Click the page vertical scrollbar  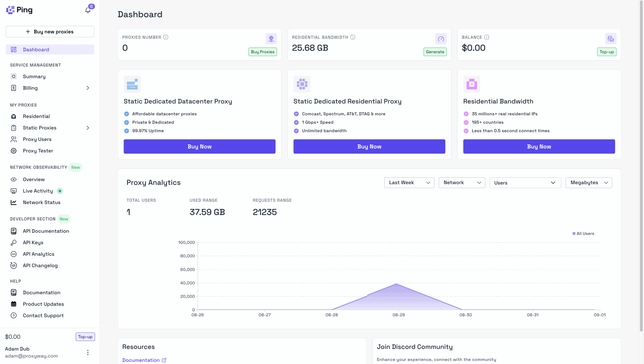click(641, 166)
